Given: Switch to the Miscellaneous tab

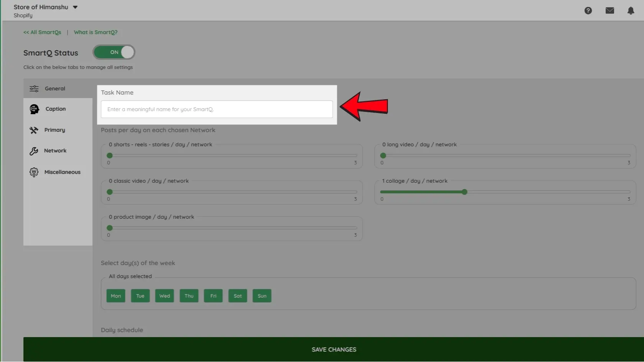Looking at the screenshot, I should [58, 172].
